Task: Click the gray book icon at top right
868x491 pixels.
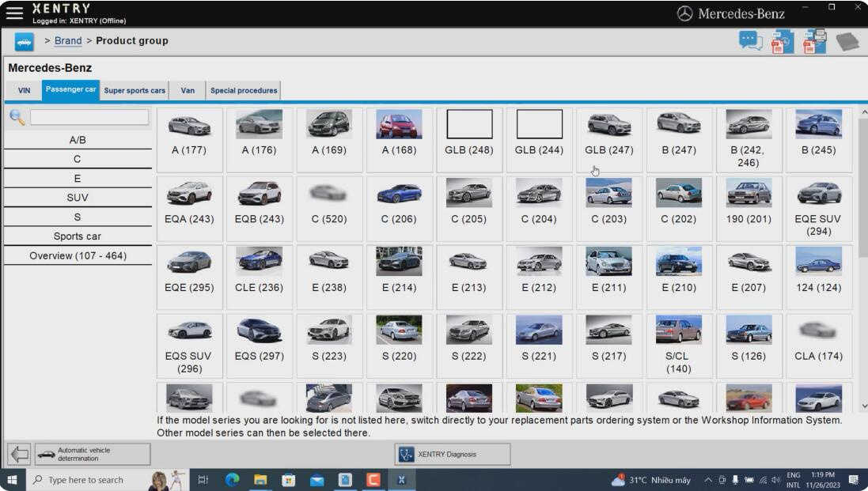Action: 847,42
